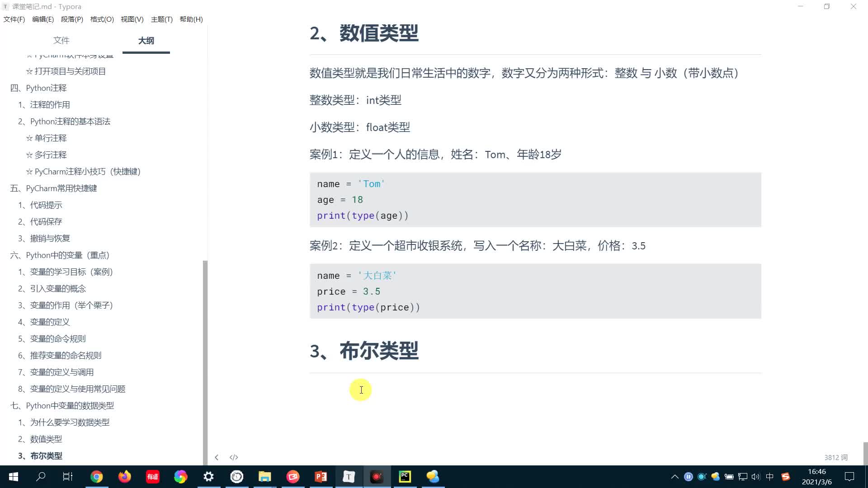Screen dimensions: 868x488
Task: Jump to 单行注释 outline item
Action: [46, 138]
